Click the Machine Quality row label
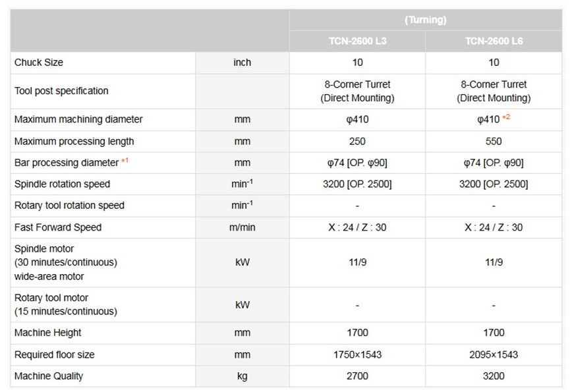This screenshot has height=392, width=572. [x=49, y=377]
